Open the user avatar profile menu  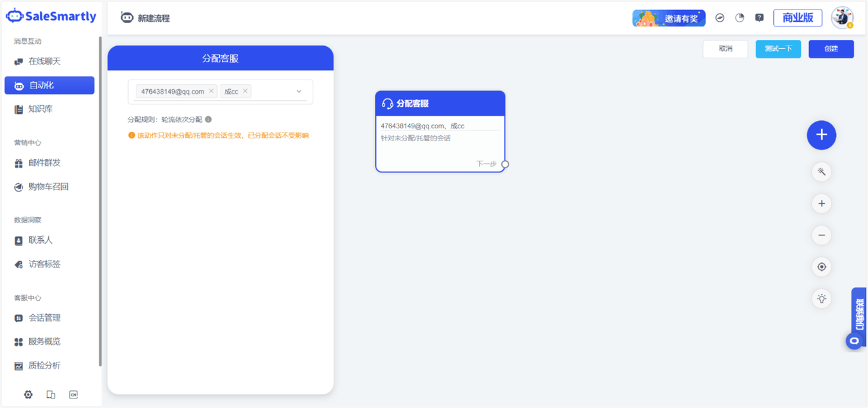(x=842, y=18)
